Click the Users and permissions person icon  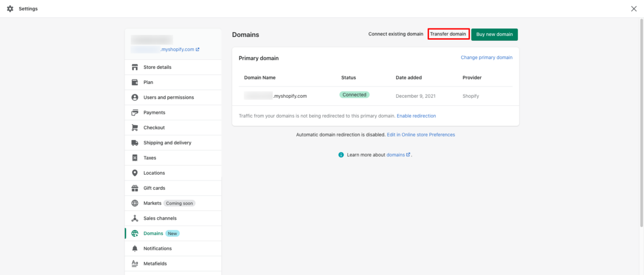pos(135,97)
